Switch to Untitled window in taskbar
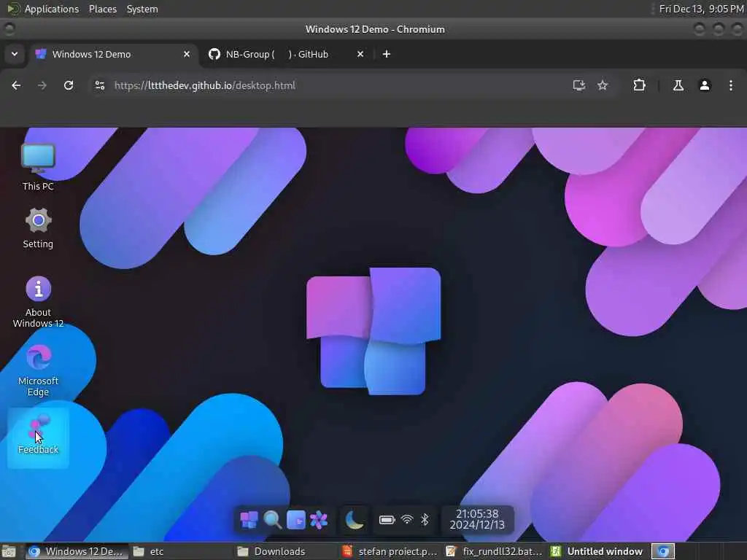This screenshot has width=747, height=560. tap(597, 551)
